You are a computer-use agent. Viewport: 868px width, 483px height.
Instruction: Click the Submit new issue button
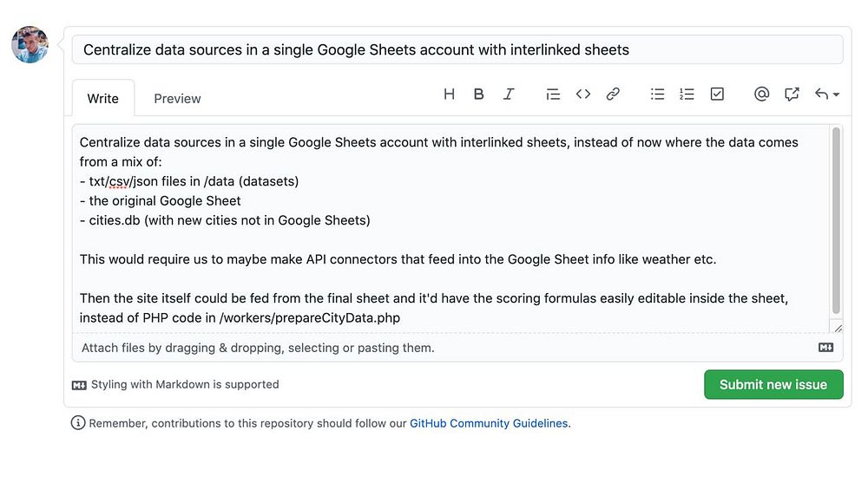[773, 384]
